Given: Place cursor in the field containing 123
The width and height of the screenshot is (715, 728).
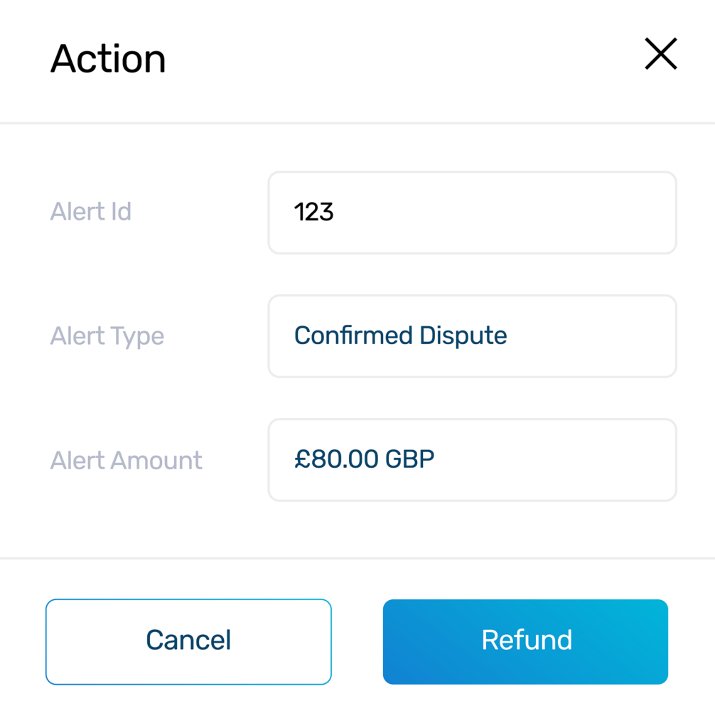Looking at the screenshot, I should [472, 212].
